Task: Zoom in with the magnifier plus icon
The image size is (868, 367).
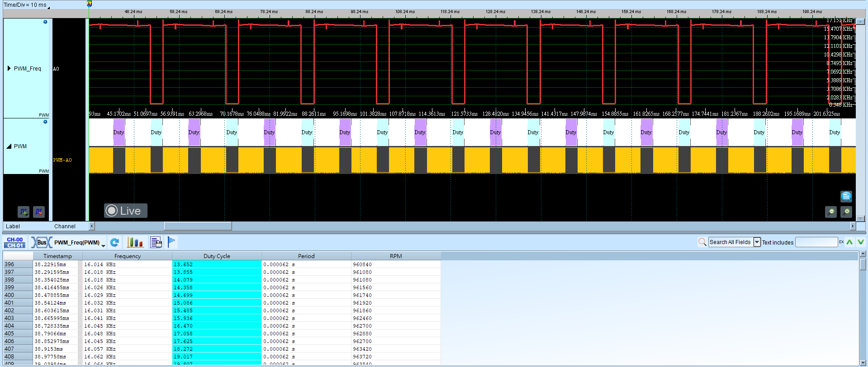Action: pyautogui.click(x=846, y=212)
